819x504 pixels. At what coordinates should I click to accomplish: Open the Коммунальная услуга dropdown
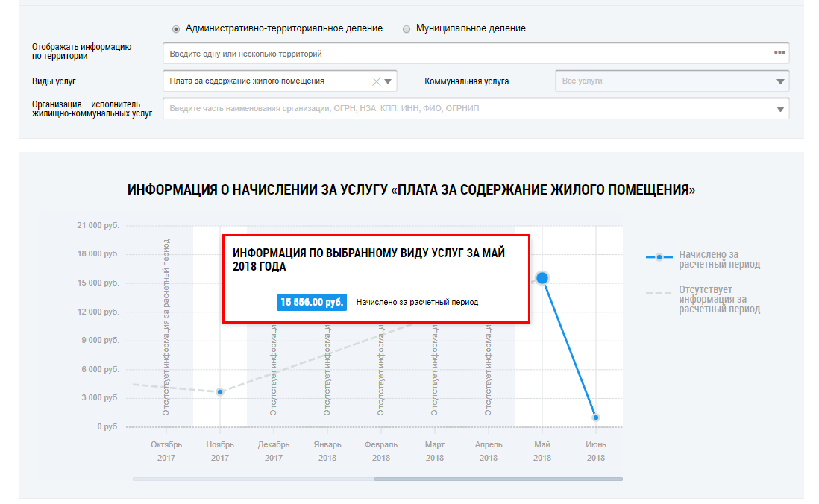671,81
